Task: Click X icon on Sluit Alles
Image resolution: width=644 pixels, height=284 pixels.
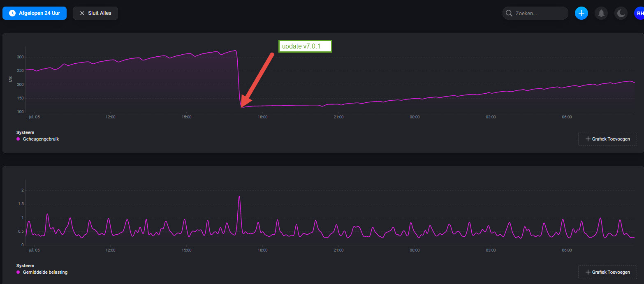Action: (82, 13)
